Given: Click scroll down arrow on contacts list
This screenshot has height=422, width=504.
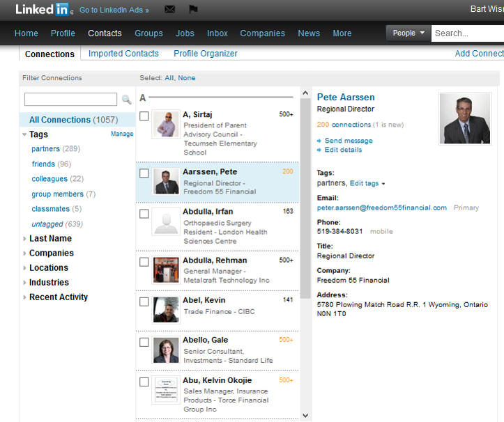Looking at the screenshot, I should click(x=305, y=415).
